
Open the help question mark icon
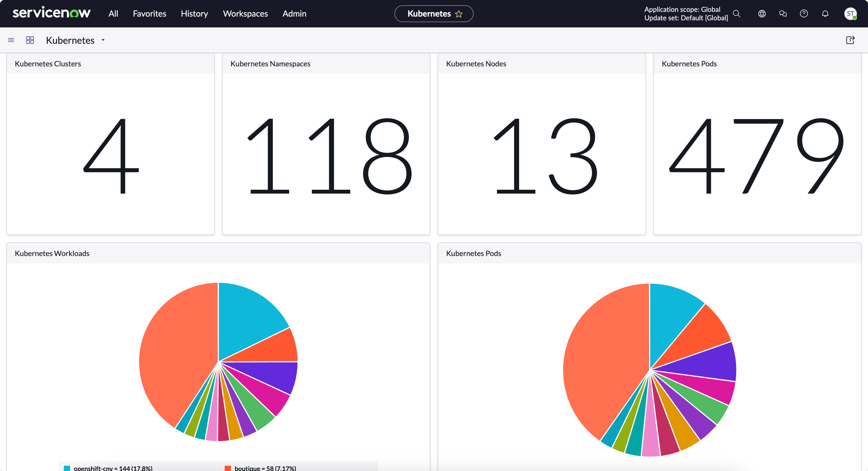pyautogui.click(x=804, y=13)
